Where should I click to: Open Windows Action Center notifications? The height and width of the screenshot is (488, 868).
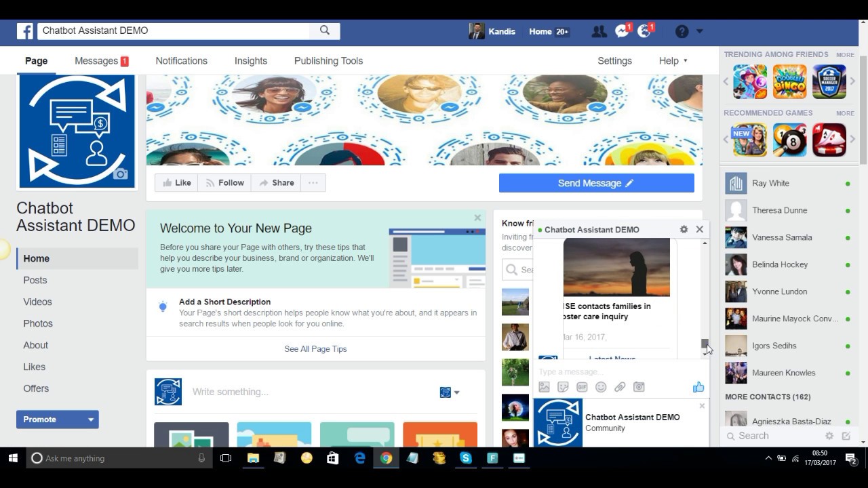click(851, 458)
